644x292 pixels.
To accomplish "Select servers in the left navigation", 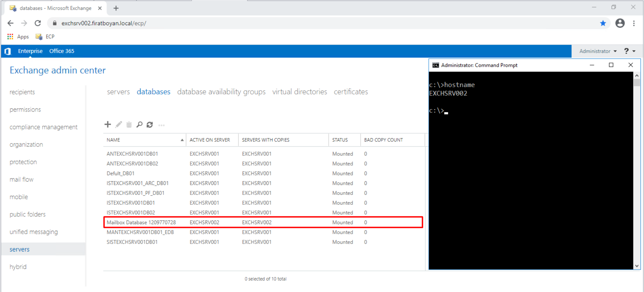I will click(44, 249).
